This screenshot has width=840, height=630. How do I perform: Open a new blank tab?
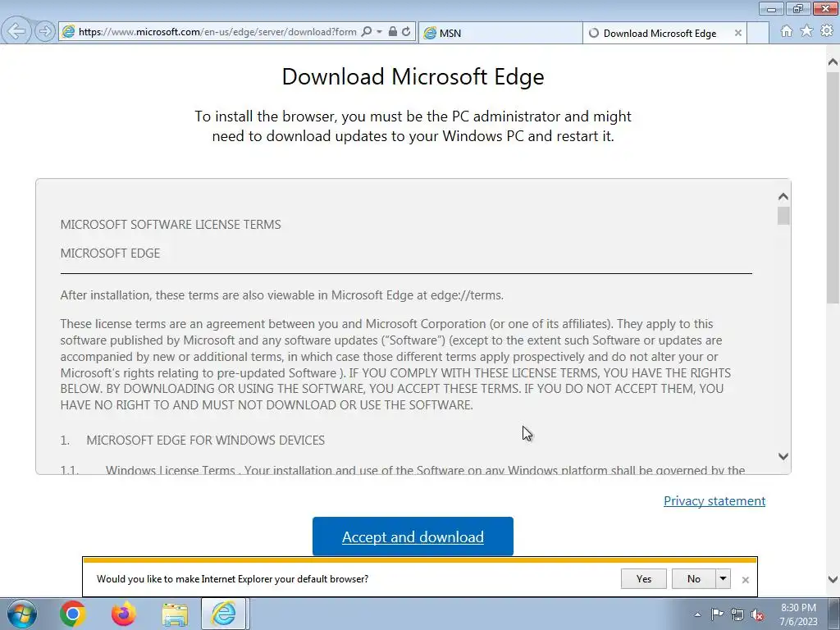coord(758,33)
